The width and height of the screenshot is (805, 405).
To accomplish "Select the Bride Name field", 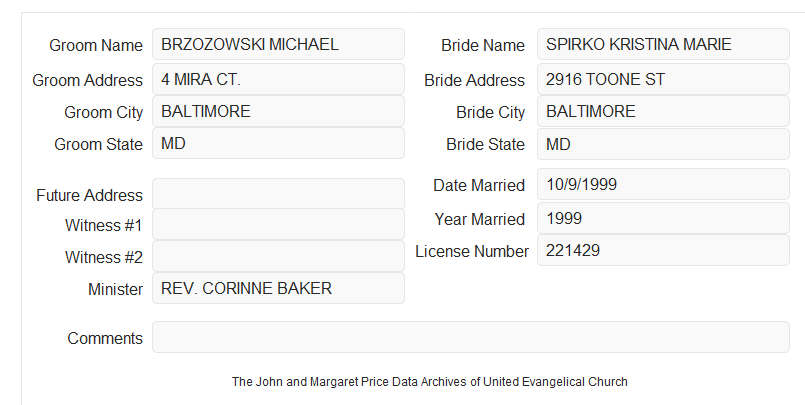I will (x=663, y=44).
